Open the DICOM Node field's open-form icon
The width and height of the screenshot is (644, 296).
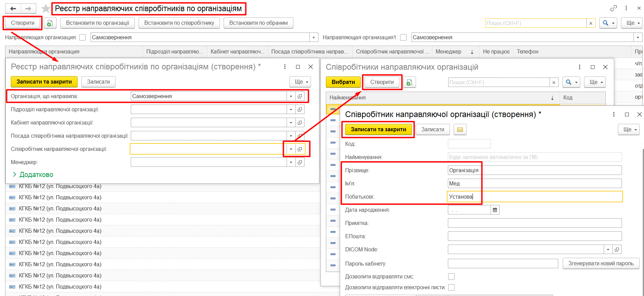pos(617,250)
